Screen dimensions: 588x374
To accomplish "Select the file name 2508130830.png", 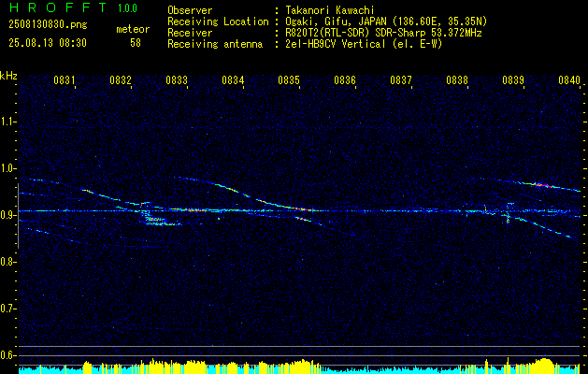I will tap(48, 25).
